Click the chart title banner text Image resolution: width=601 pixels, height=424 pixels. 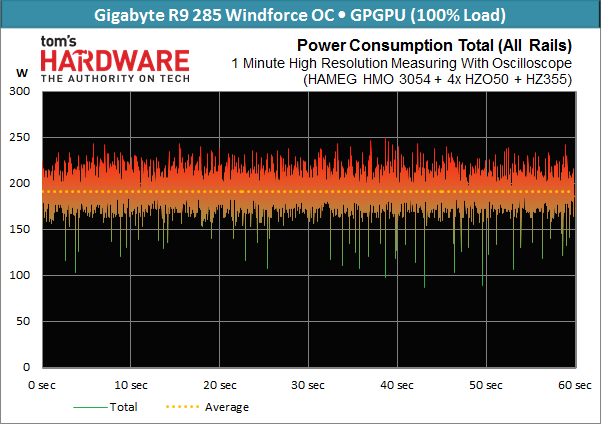tap(300, 15)
